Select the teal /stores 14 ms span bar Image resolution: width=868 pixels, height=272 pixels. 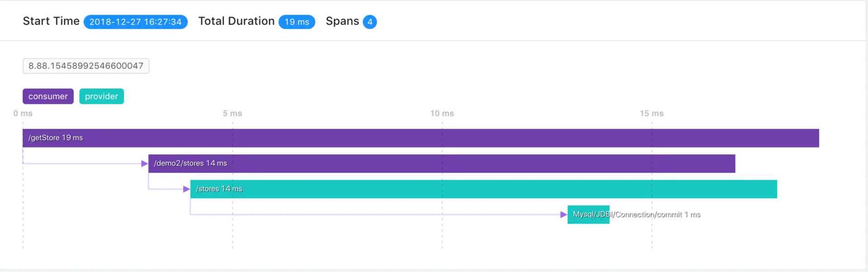point(484,189)
